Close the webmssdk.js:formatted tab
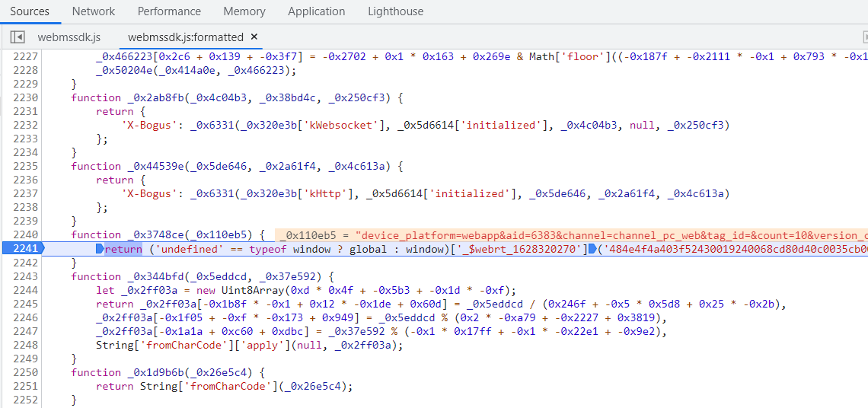 (254, 37)
